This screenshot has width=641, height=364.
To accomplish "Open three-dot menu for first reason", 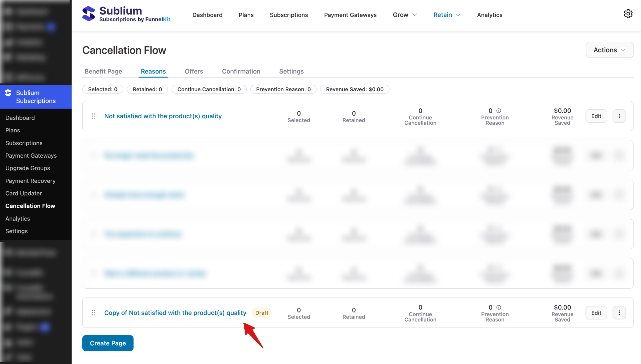I will click(x=619, y=116).
